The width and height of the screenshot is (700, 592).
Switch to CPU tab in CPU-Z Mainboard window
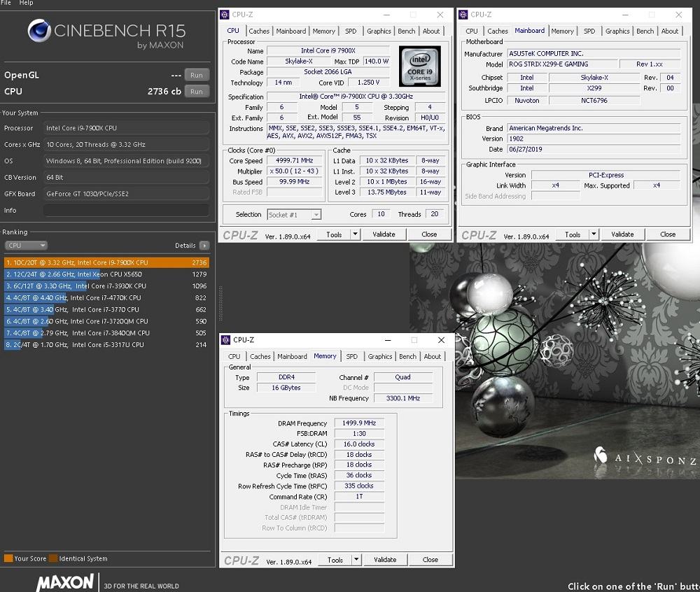(472, 31)
